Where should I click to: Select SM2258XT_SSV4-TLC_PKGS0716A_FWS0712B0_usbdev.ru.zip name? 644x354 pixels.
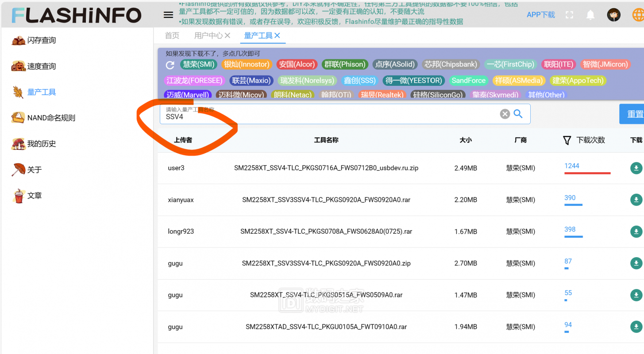coord(326,168)
